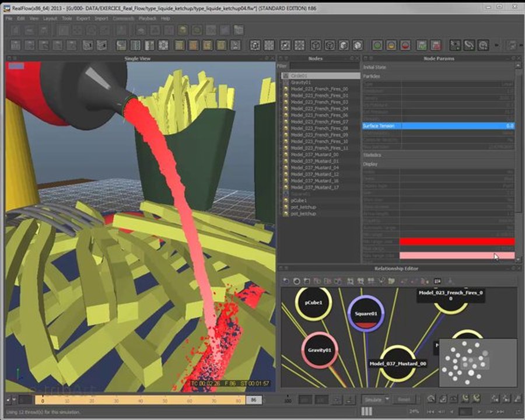The width and height of the screenshot is (525, 420).
Task: Open the Playback menu
Action: tap(148, 19)
